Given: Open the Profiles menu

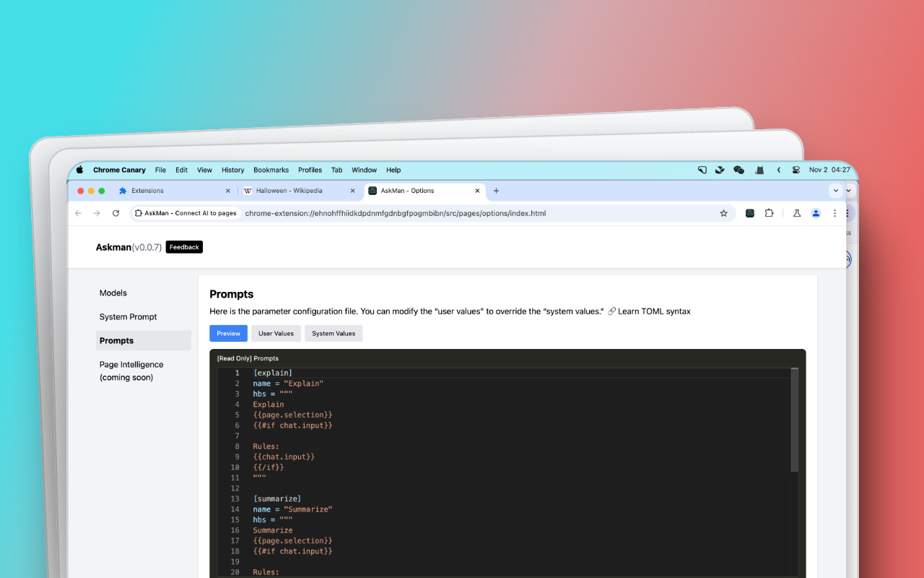Looking at the screenshot, I should (x=310, y=170).
